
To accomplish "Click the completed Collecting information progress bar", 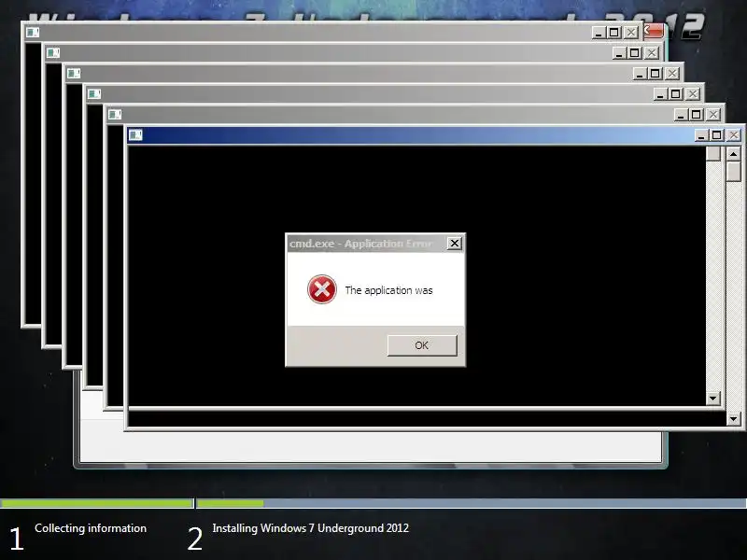I will click(x=97, y=503).
